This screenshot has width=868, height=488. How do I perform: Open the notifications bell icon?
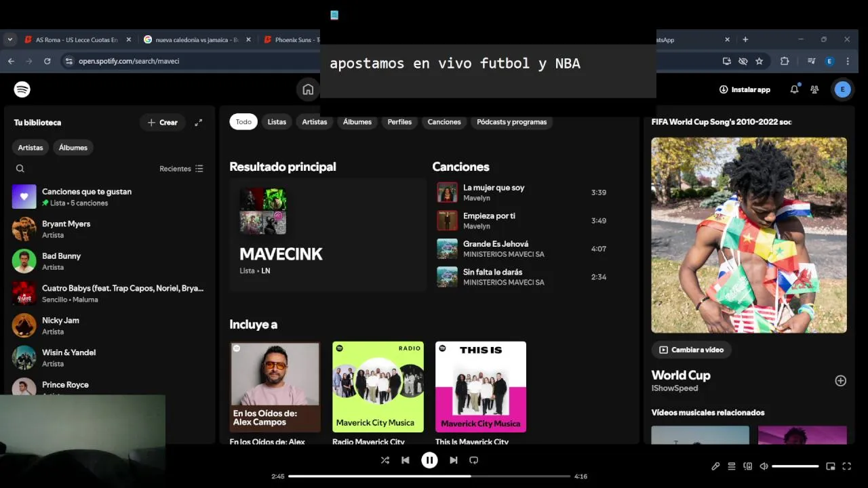click(794, 89)
